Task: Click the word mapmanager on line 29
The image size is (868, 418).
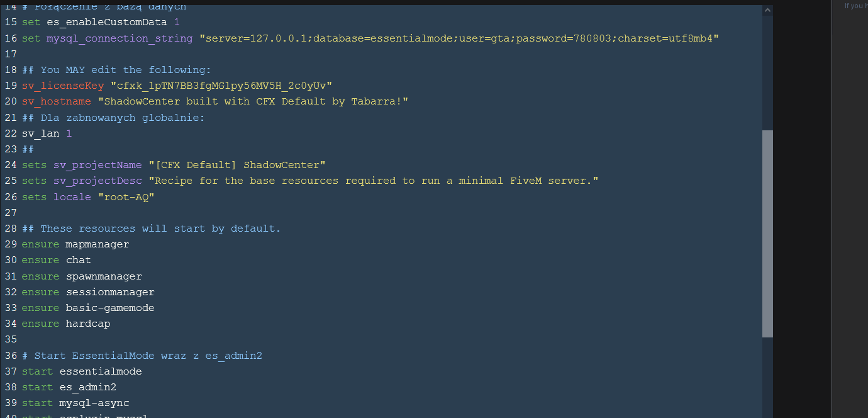Action: pyautogui.click(x=97, y=244)
